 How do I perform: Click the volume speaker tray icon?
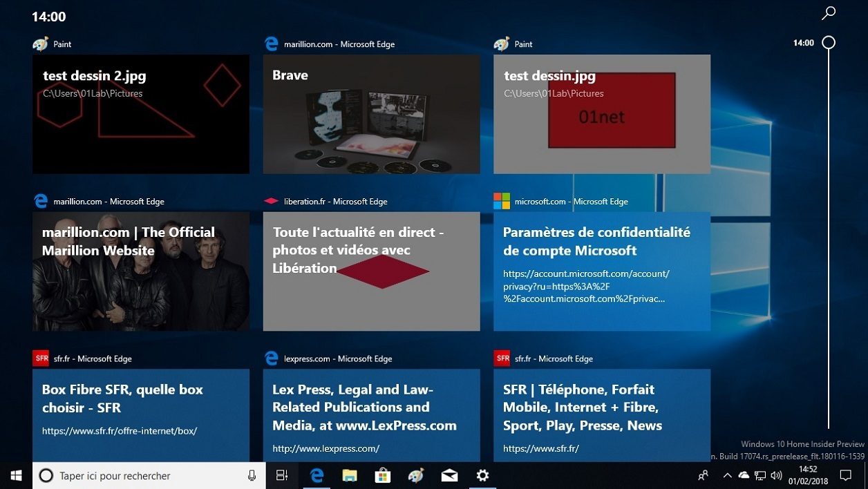tap(776, 475)
